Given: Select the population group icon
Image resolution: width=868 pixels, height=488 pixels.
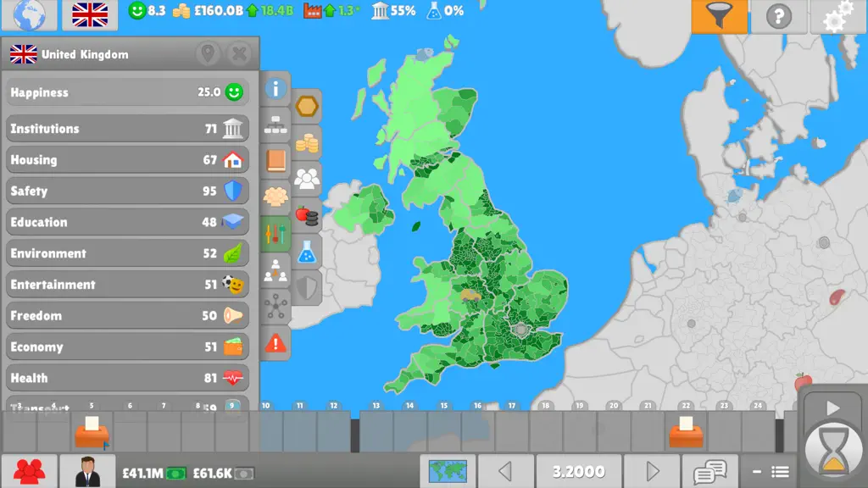Looking at the screenshot, I should (307, 179).
